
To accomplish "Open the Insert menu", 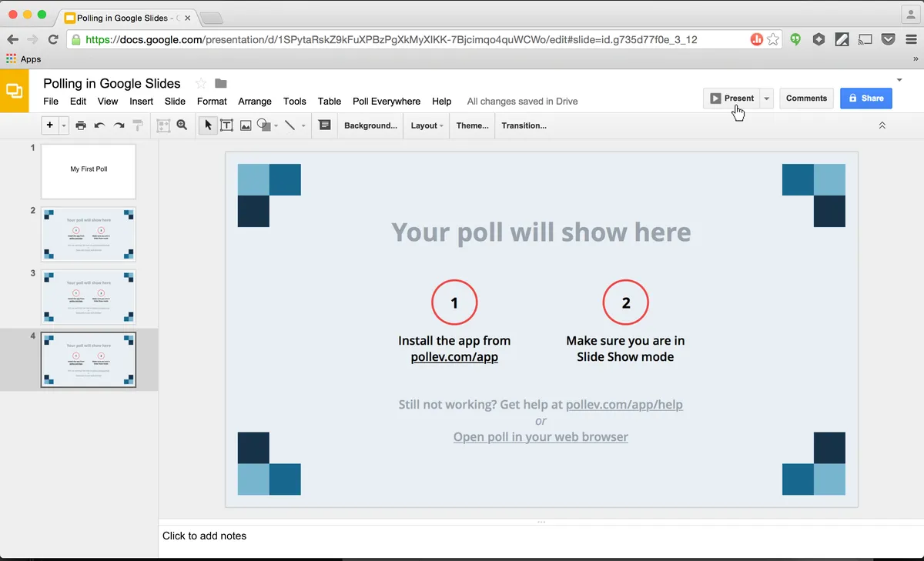I will pyautogui.click(x=141, y=101).
